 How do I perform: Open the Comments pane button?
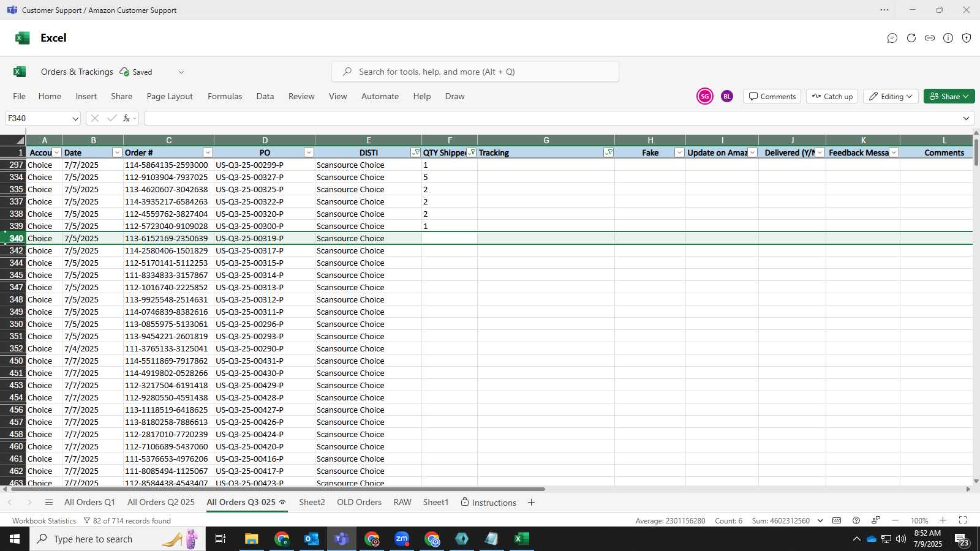(772, 96)
